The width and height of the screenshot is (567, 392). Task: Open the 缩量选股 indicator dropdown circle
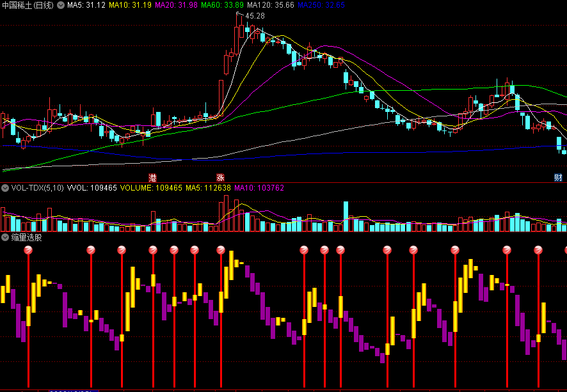coord(5,237)
